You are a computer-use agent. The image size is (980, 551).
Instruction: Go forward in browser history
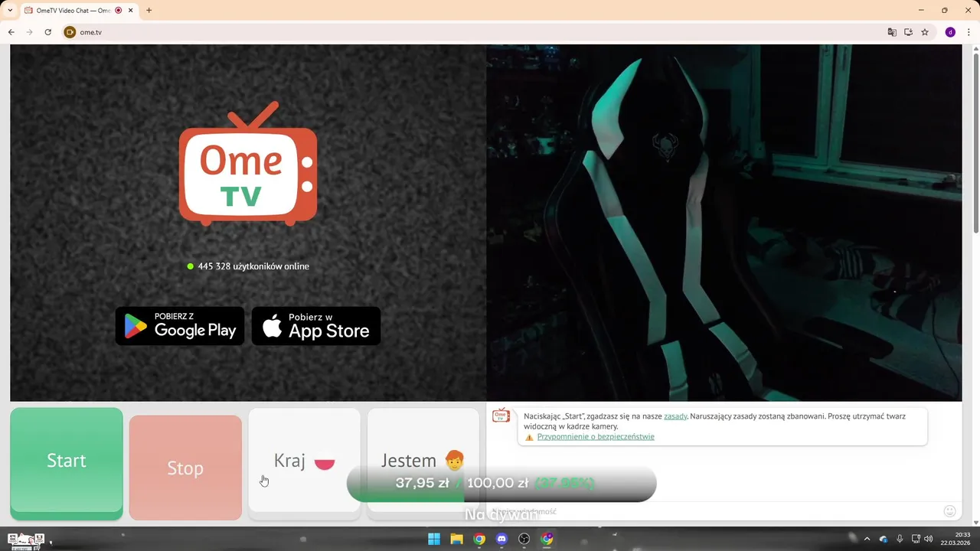[30, 32]
